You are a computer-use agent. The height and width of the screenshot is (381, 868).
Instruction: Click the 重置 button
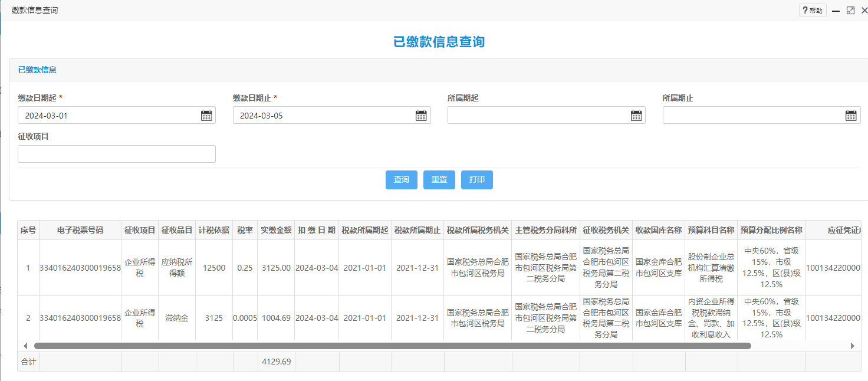coord(439,180)
